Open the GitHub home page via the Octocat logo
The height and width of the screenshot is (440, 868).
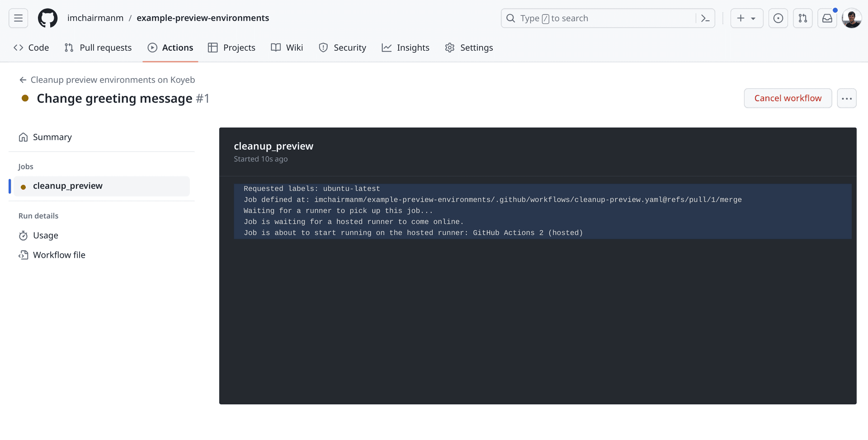pyautogui.click(x=47, y=18)
